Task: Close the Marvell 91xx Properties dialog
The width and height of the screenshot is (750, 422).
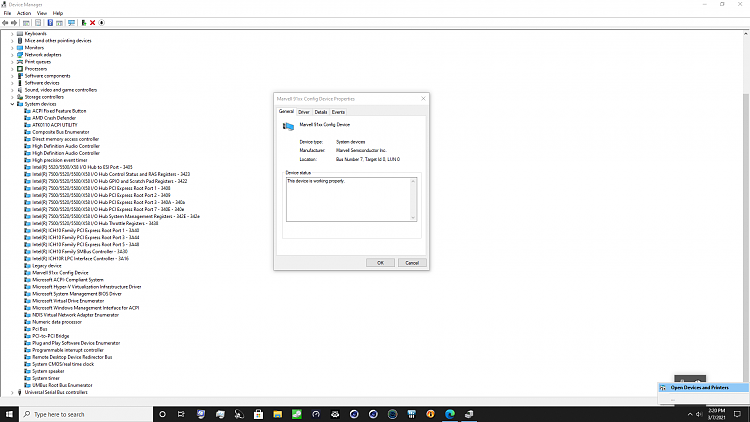Action: pos(423,99)
